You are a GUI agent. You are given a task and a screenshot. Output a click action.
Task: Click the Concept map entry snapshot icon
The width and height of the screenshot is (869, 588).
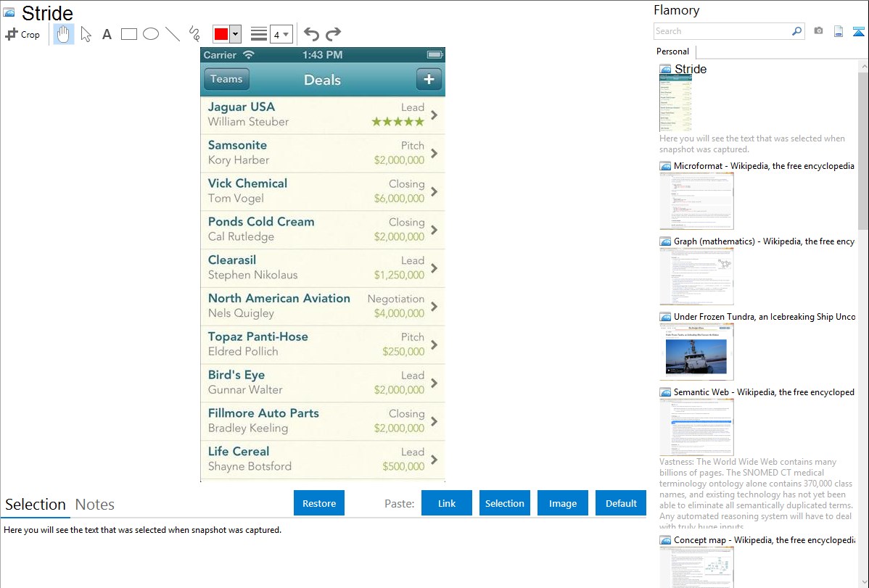pos(665,539)
